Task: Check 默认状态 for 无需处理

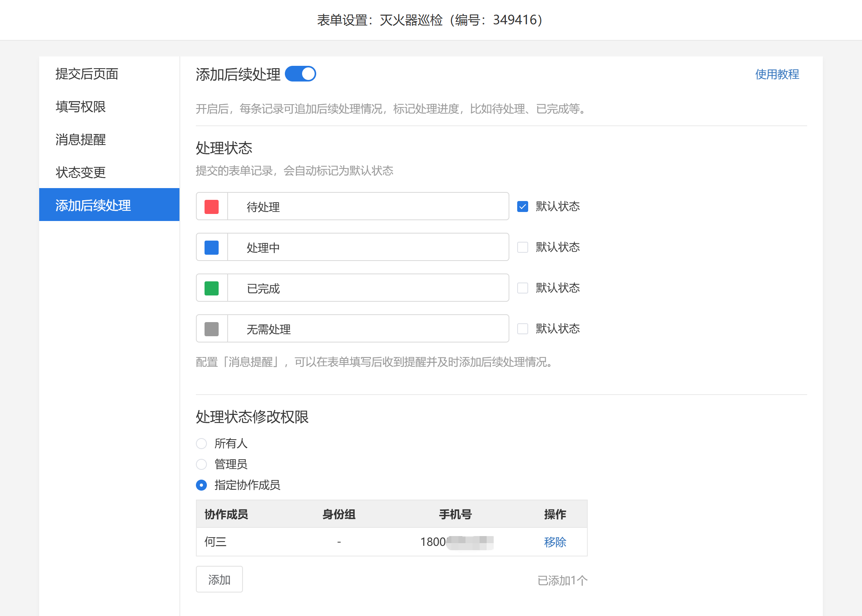Action: 523,329
